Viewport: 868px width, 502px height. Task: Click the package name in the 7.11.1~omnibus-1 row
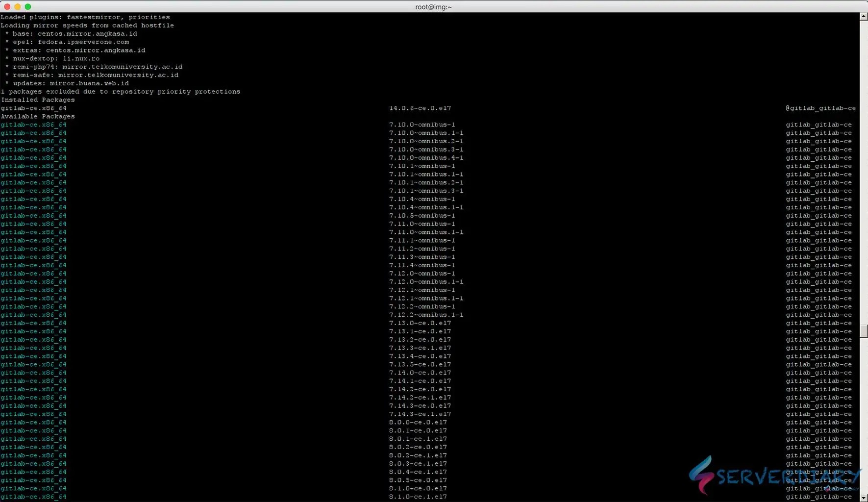(33, 241)
